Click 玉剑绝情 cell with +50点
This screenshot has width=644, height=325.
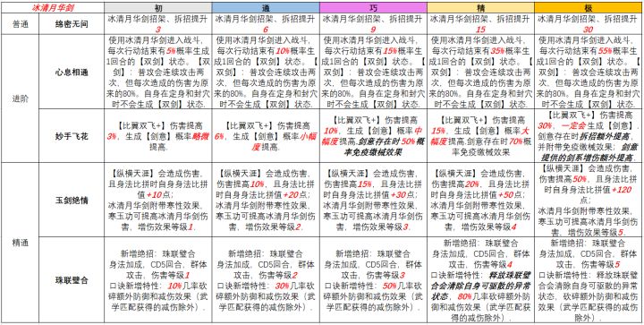point(480,200)
